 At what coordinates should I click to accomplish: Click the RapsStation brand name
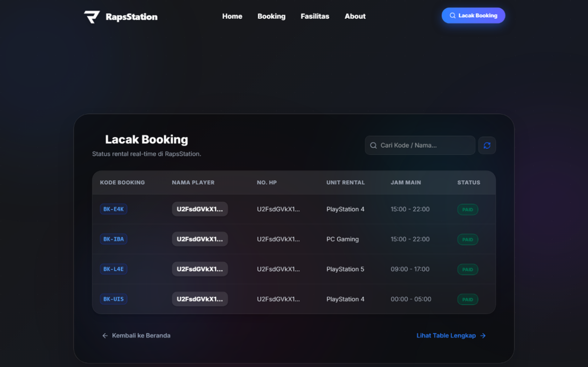point(132,17)
